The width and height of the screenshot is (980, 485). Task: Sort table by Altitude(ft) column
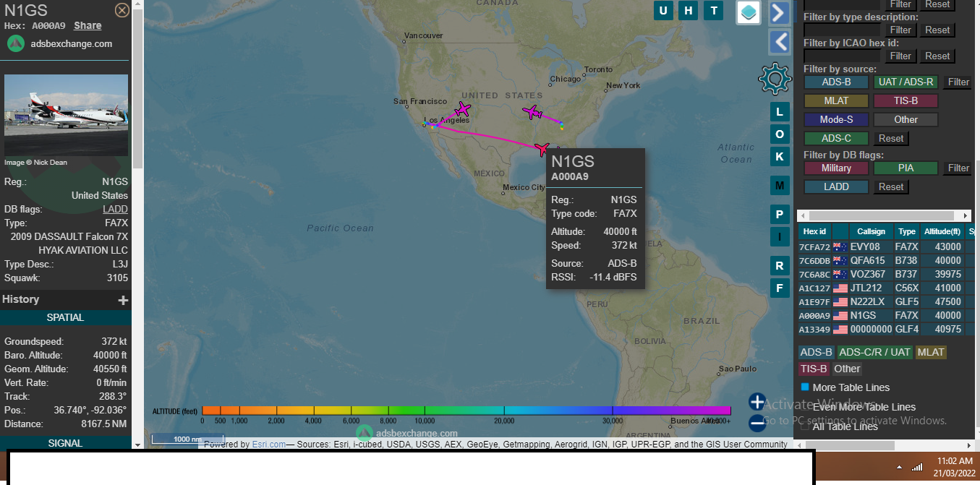[x=942, y=231]
